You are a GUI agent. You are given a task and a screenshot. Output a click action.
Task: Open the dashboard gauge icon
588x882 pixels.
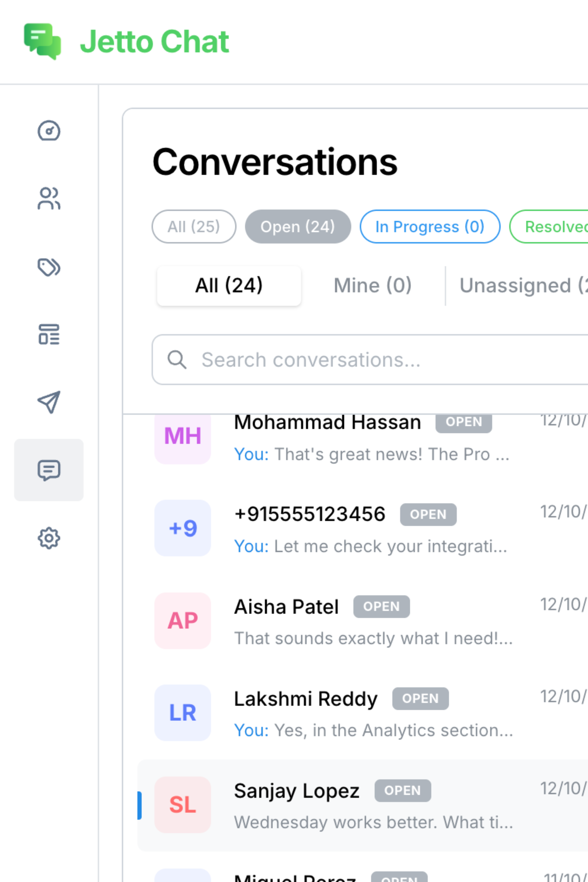pos(49,131)
